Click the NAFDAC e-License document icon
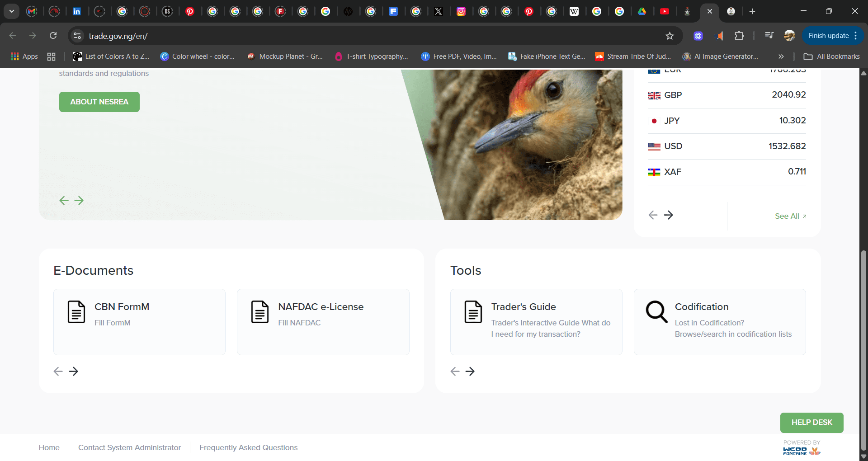 [x=260, y=312]
